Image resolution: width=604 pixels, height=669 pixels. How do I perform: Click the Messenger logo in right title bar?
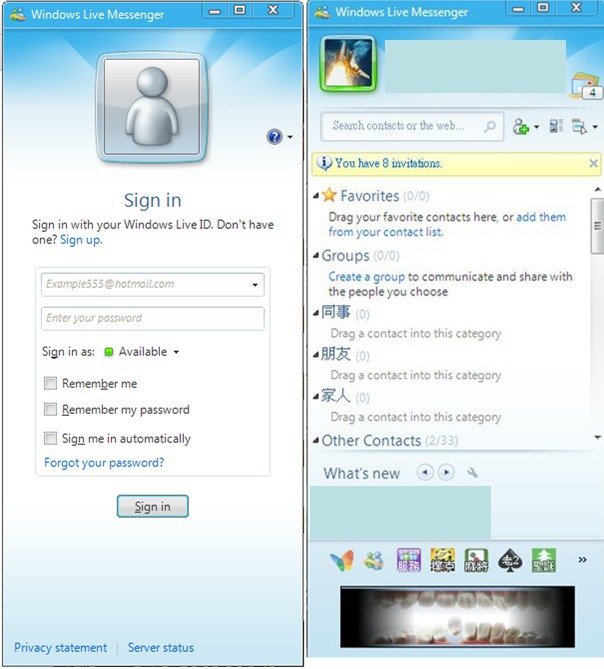tap(322, 12)
